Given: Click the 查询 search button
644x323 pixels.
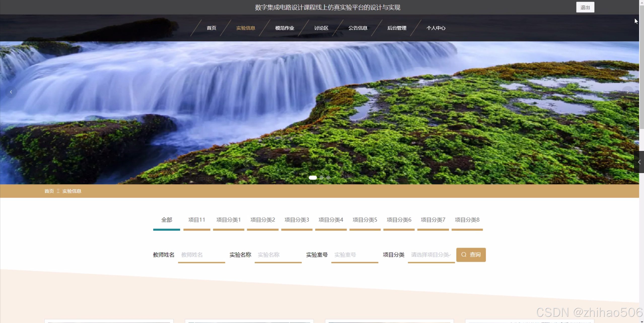Looking at the screenshot, I should pos(471,255).
